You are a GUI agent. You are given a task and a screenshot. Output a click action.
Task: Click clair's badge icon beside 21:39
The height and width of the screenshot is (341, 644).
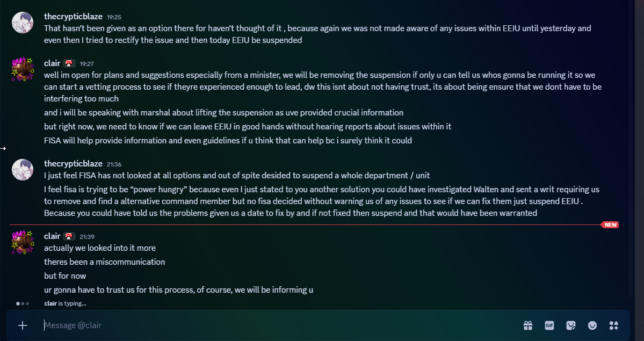tap(69, 236)
